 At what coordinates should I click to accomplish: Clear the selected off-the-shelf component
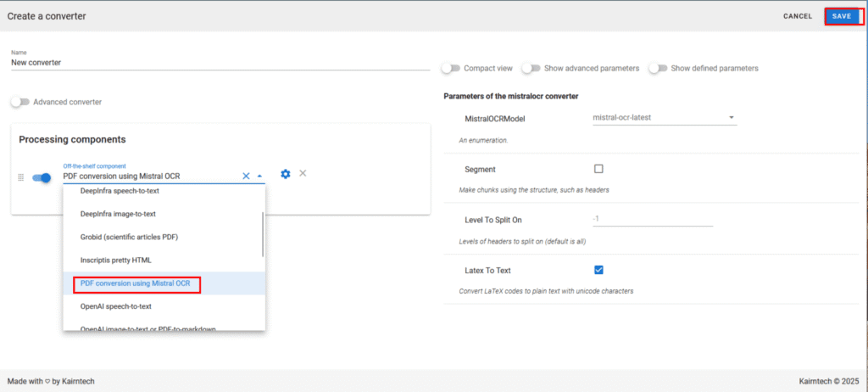coord(246,176)
